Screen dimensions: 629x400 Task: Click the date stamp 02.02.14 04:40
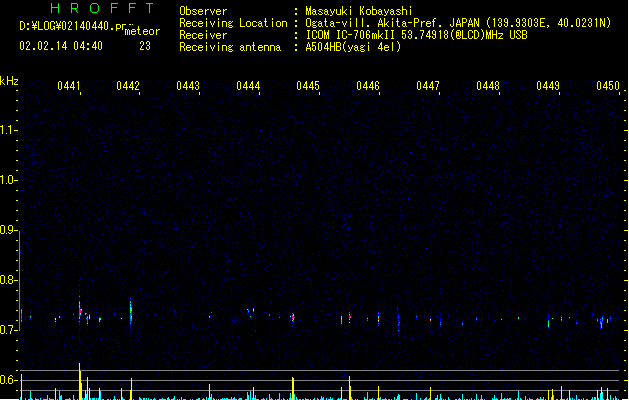coord(61,46)
